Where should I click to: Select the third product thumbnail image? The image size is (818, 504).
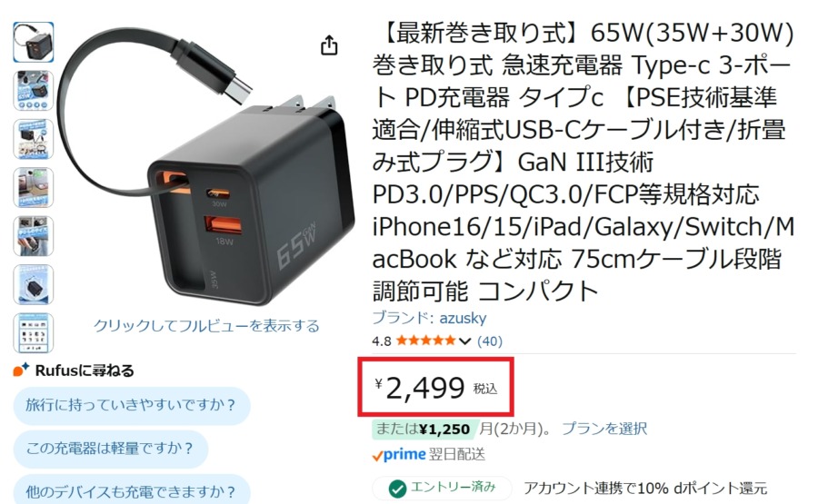tap(33, 139)
